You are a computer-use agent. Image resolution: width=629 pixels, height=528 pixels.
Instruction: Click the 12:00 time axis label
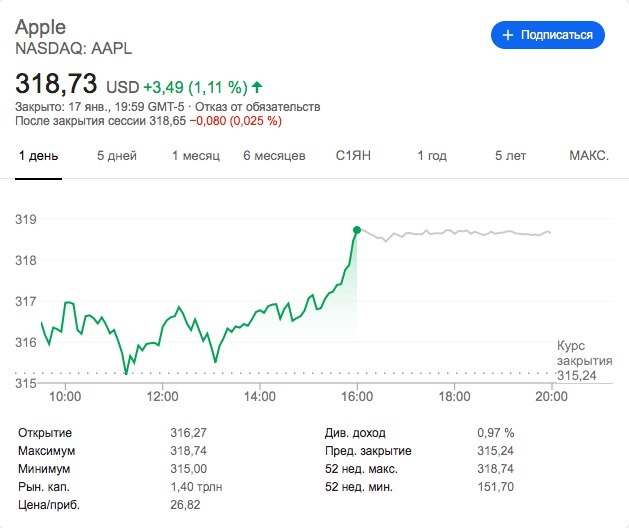(162, 396)
